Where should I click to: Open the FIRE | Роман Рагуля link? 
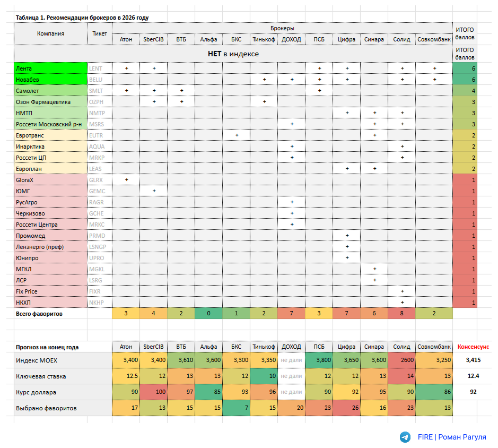452,437
